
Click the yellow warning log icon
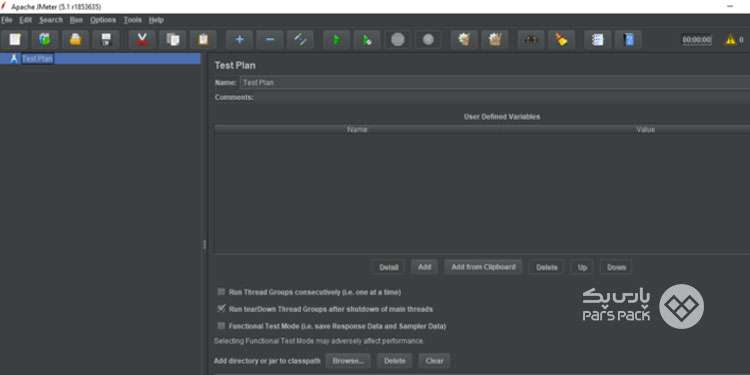point(730,40)
